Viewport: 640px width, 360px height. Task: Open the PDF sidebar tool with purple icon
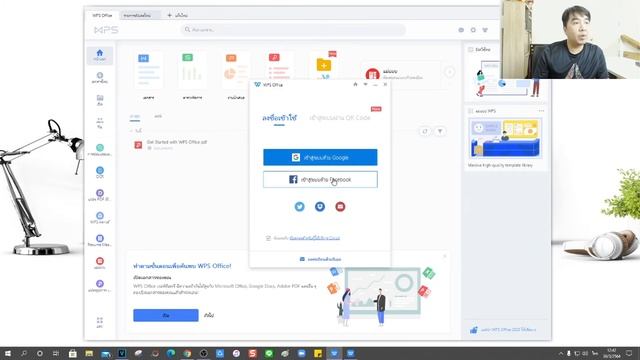coord(100,195)
